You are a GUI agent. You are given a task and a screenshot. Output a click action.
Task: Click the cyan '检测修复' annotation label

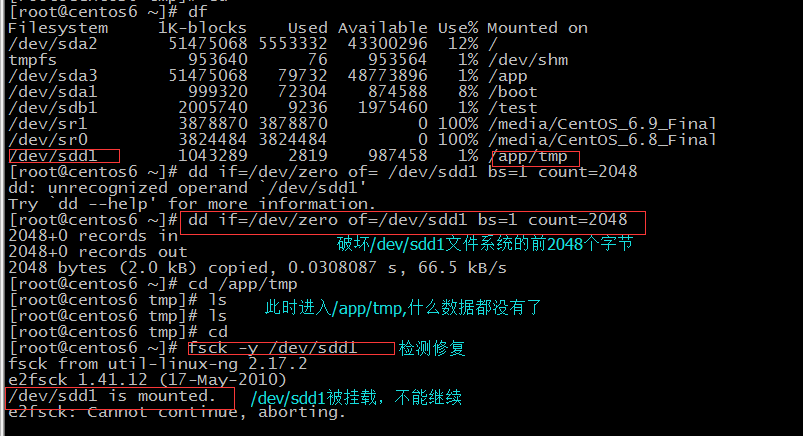coord(432,348)
